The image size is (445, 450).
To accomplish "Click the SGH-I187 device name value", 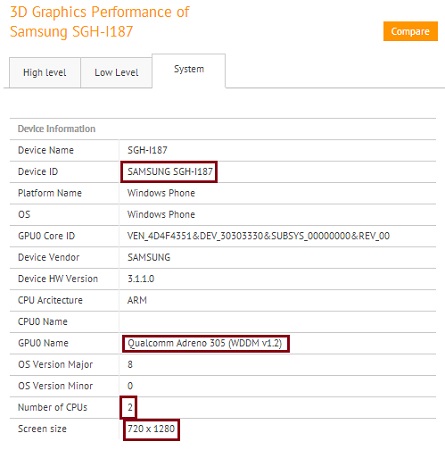I will tap(147, 150).
